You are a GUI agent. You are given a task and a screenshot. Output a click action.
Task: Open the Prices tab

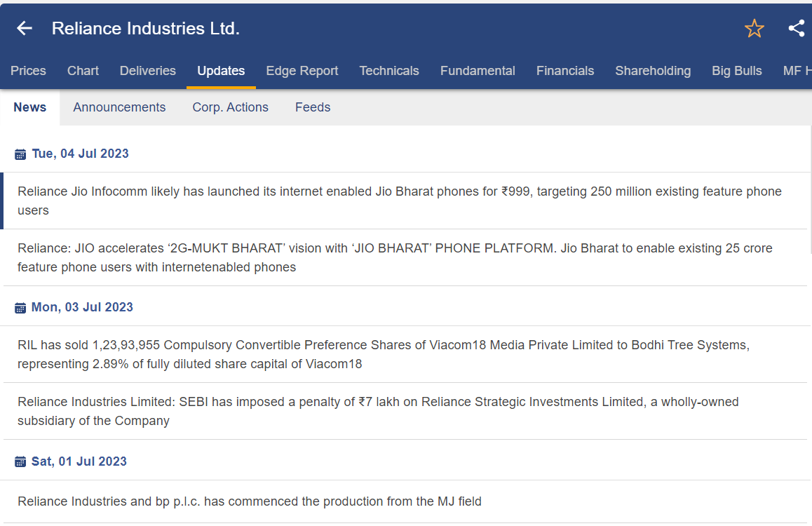(28, 71)
